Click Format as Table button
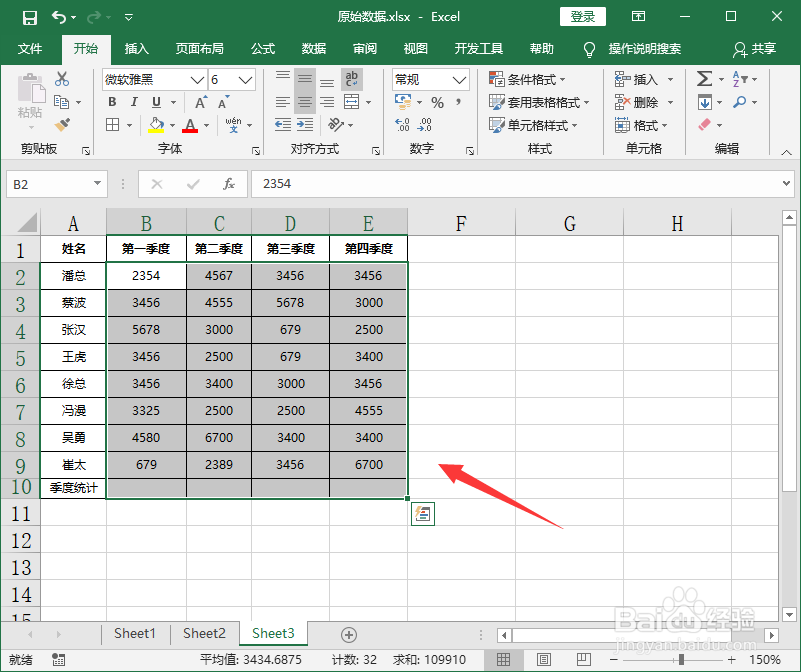 click(x=539, y=102)
